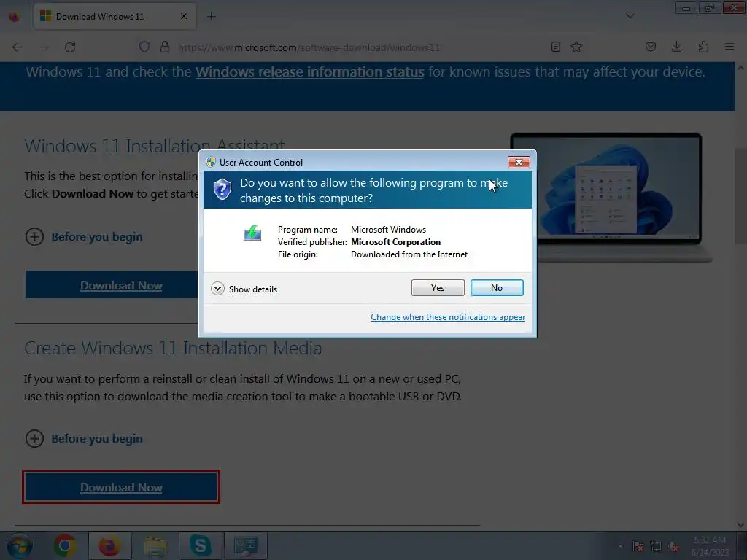Click Download Now for Installation Media

pos(121,487)
